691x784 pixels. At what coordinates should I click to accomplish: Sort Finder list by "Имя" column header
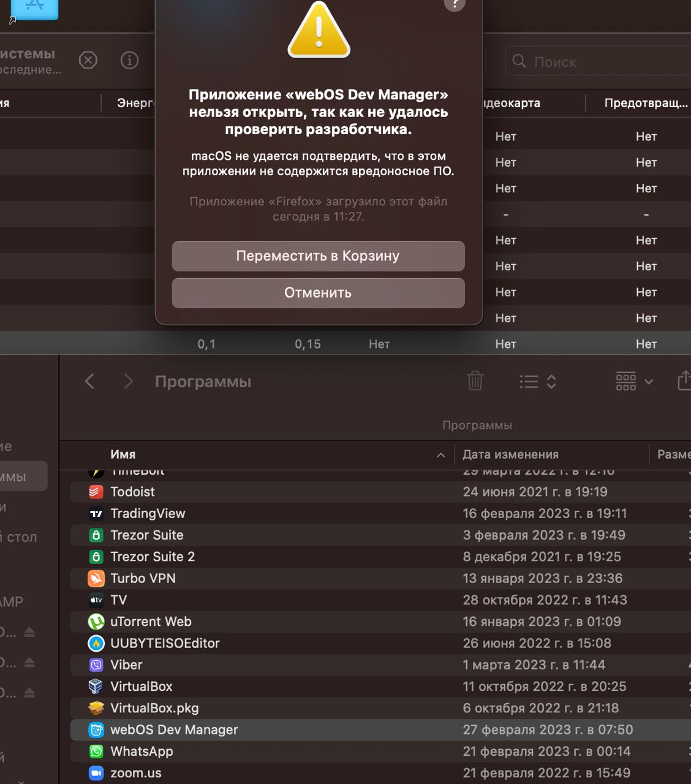[x=123, y=454]
